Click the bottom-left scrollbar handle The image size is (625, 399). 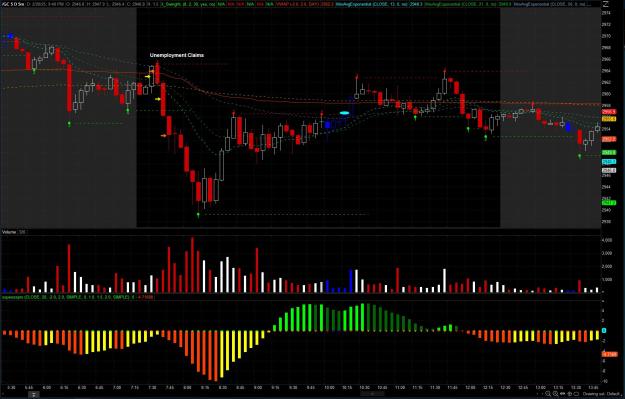[34, 395]
